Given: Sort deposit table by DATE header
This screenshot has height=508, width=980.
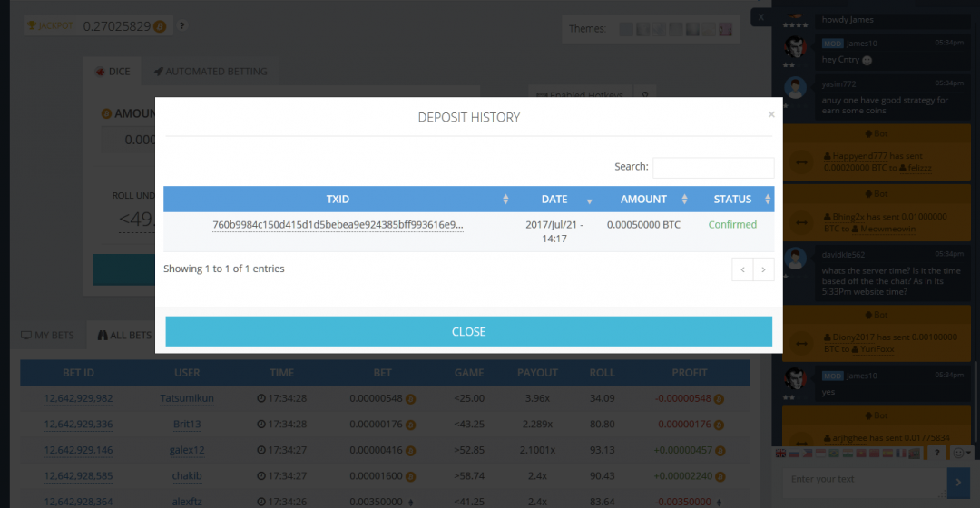Looking at the screenshot, I should 554,200.
